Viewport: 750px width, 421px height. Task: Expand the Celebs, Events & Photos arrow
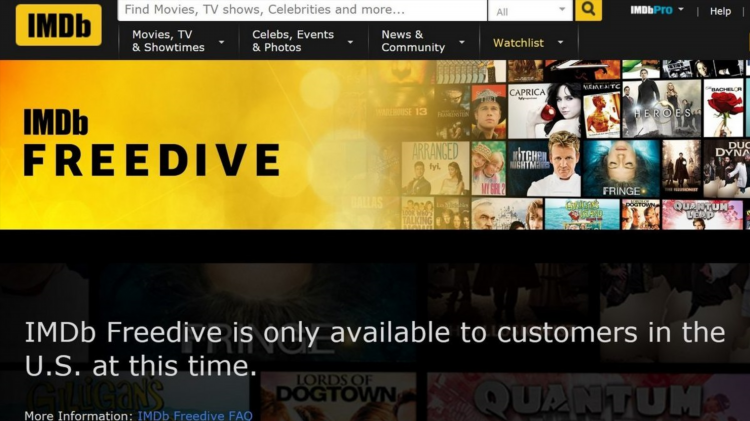coord(350,42)
